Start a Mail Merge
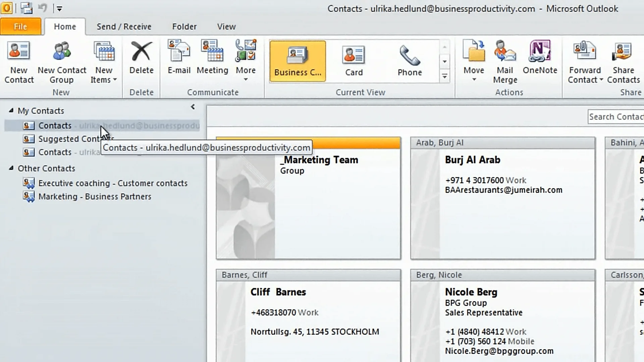 505,62
